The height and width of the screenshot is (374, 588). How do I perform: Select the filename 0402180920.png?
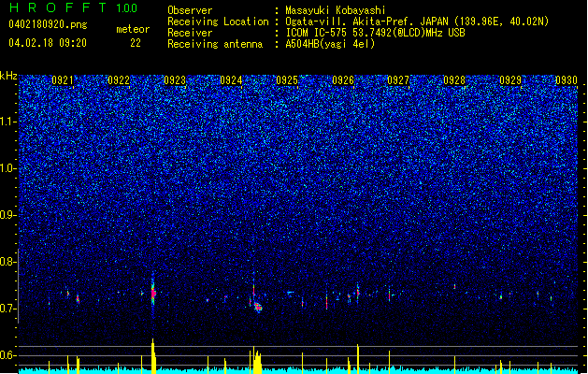coord(48,24)
